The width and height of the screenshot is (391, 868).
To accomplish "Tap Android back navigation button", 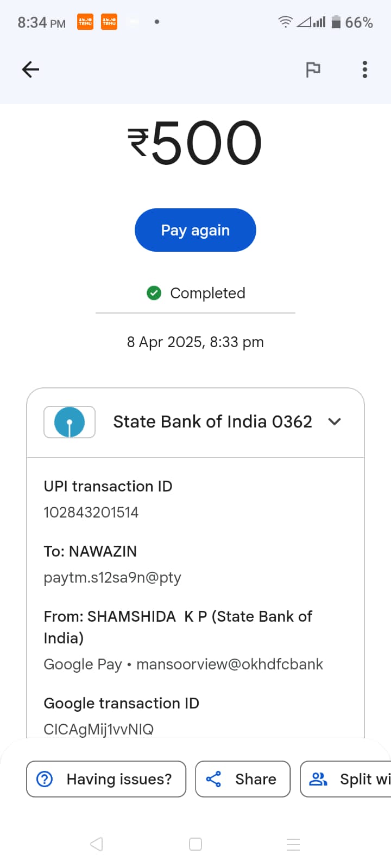I will coord(97,844).
